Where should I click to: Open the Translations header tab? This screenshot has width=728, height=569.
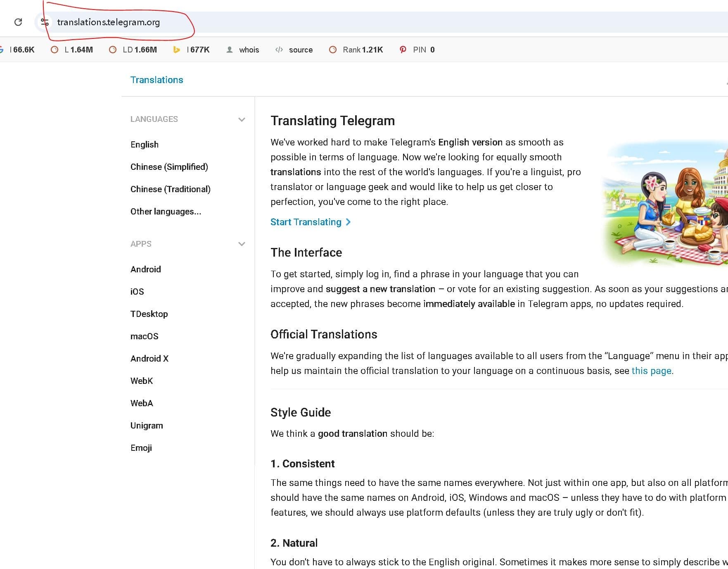(157, 80)
